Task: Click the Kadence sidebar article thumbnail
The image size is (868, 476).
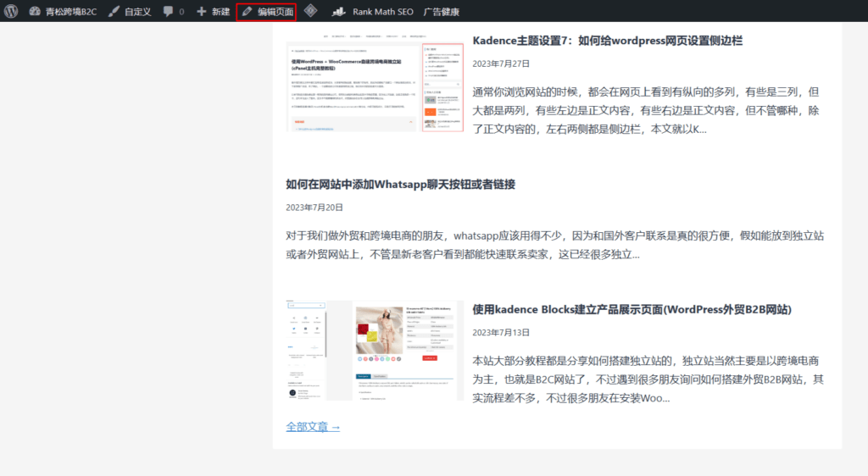Action: click(374, 86)
